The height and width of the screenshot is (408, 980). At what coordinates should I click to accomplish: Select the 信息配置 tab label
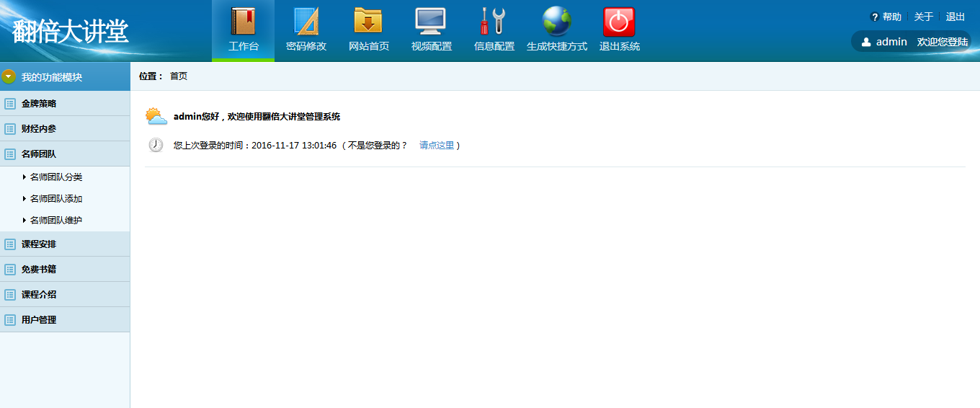pos(494,46)
